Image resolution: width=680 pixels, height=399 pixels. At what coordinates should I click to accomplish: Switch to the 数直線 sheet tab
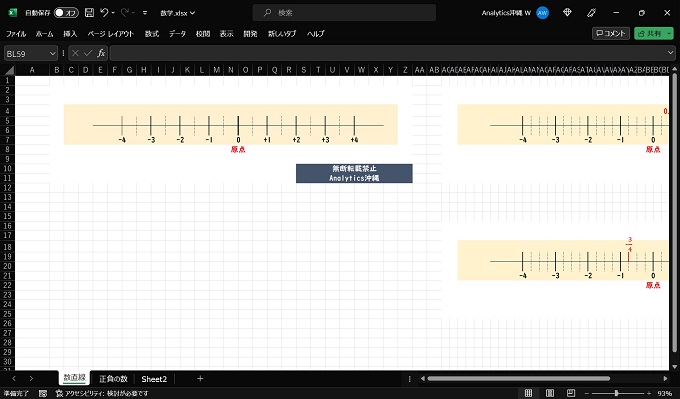coord(74,378)
